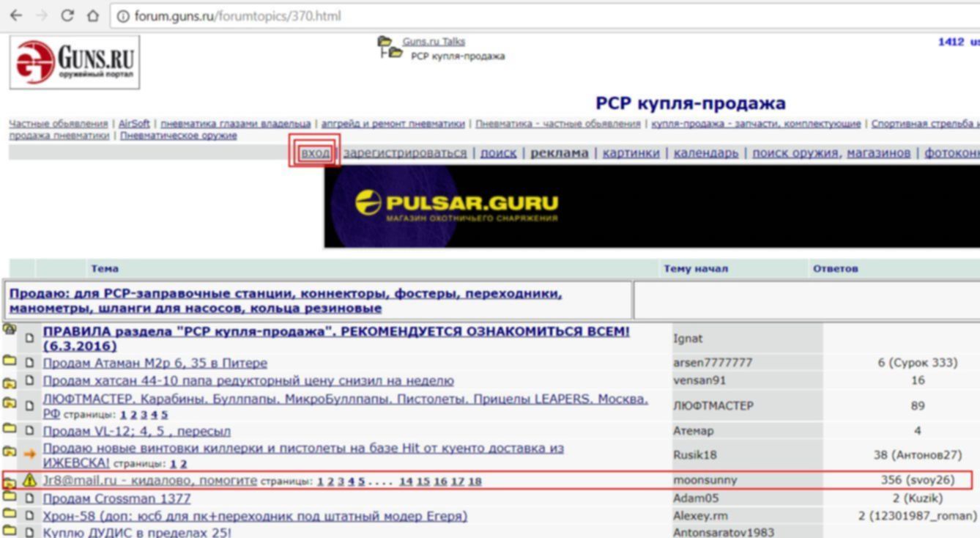Click the folder icon beside Guns.ru Talks

pyautogui.click(x=385, y=42)
